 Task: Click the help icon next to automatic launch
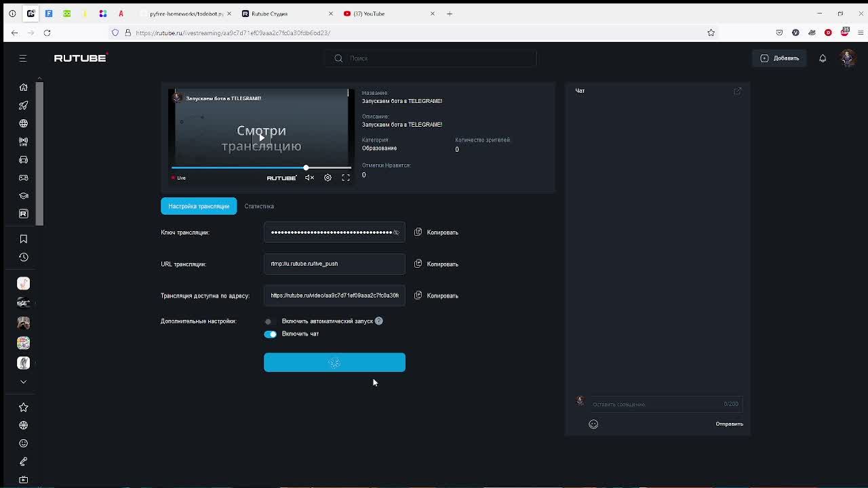(379, 321)
